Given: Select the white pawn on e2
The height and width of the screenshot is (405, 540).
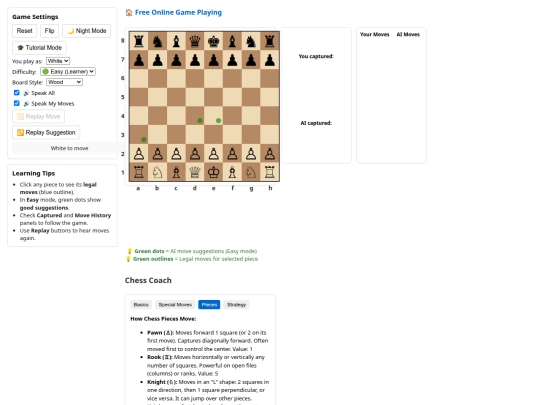Looking at the screenshot, I should (214, 154).
